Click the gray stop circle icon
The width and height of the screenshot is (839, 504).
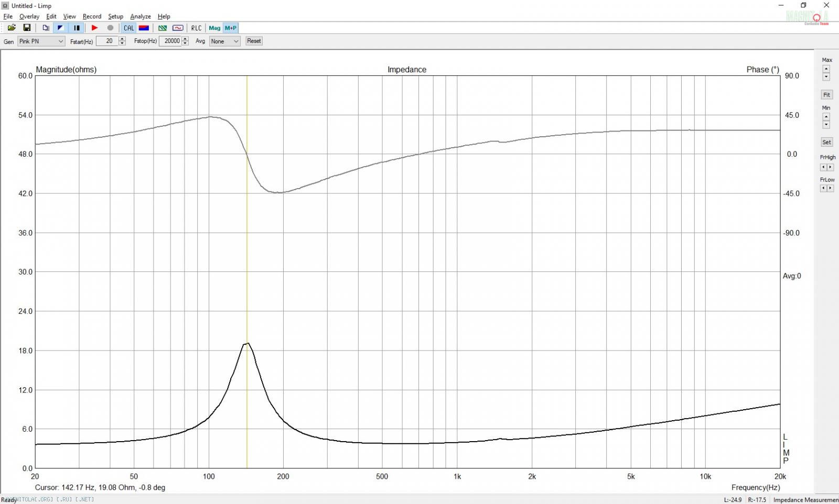pyautogui.click(x=110, y=28)
